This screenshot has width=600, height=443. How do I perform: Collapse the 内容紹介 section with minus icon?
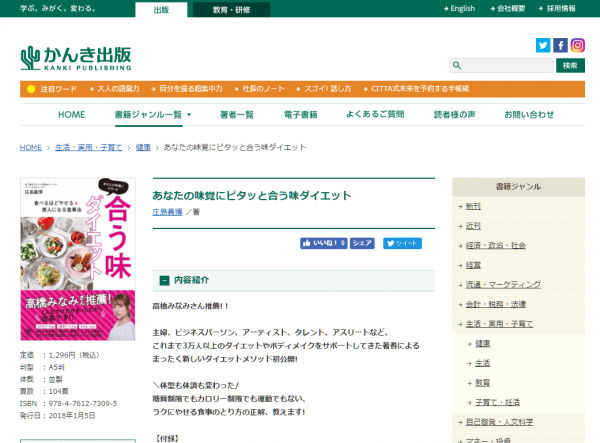164,280
